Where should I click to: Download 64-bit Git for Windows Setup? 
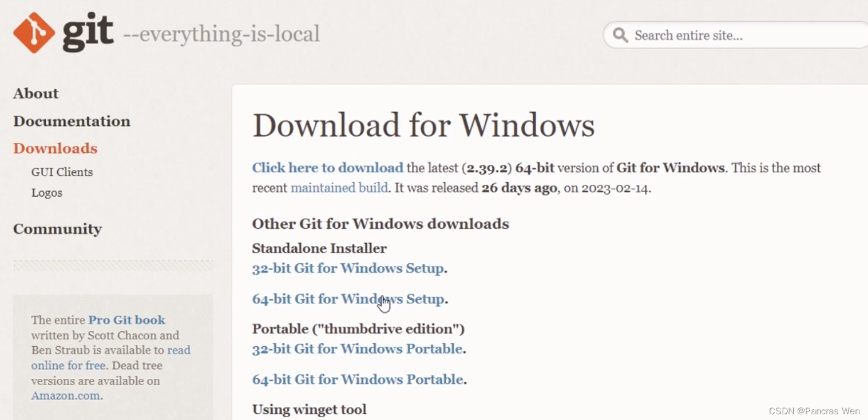(x=348, y=299)
